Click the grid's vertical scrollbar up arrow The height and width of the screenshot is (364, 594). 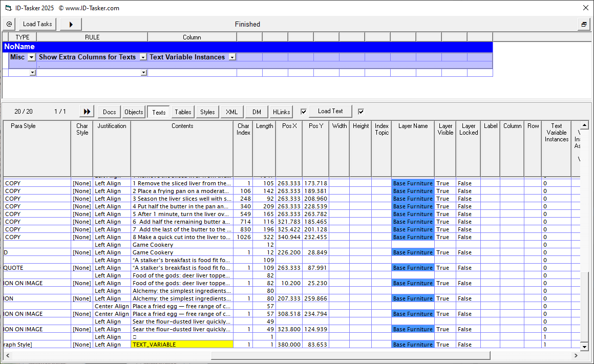click(x=584, y=124)
